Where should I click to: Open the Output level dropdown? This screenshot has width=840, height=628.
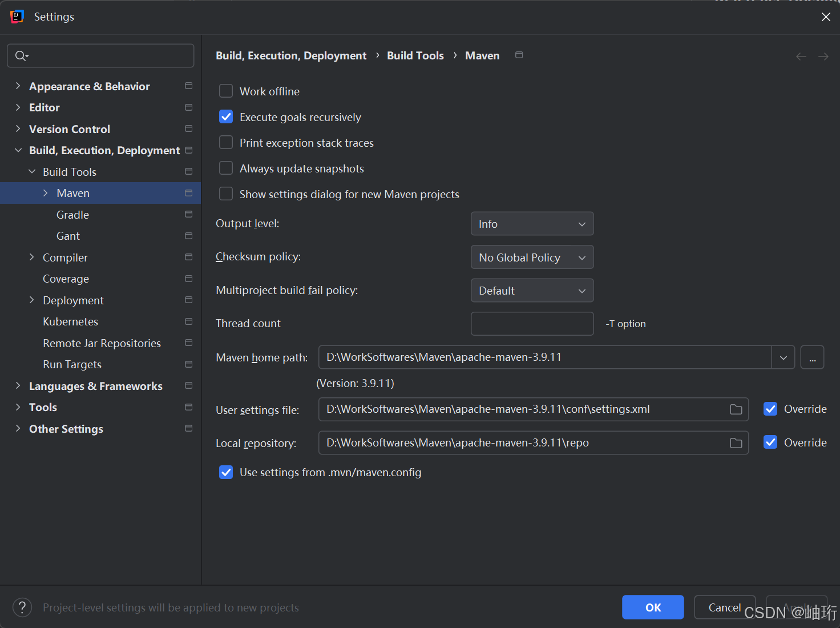pyautogui.click(x=532, y=224)
